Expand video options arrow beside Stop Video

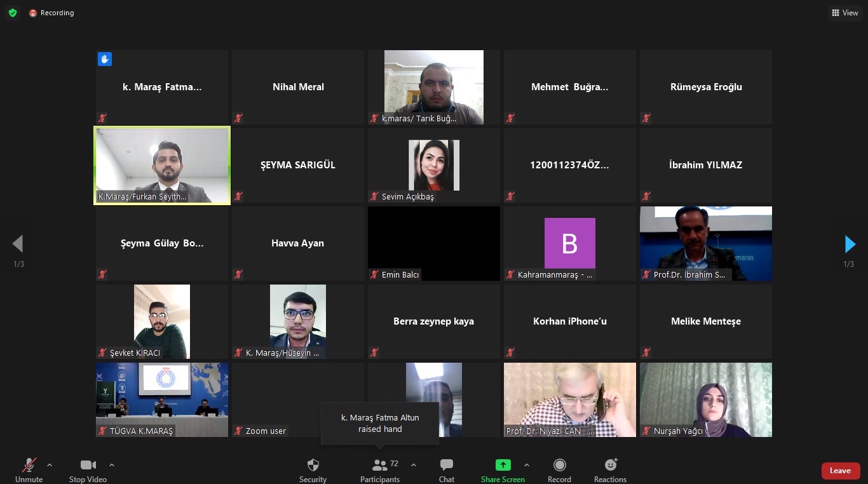pos(112,465)
